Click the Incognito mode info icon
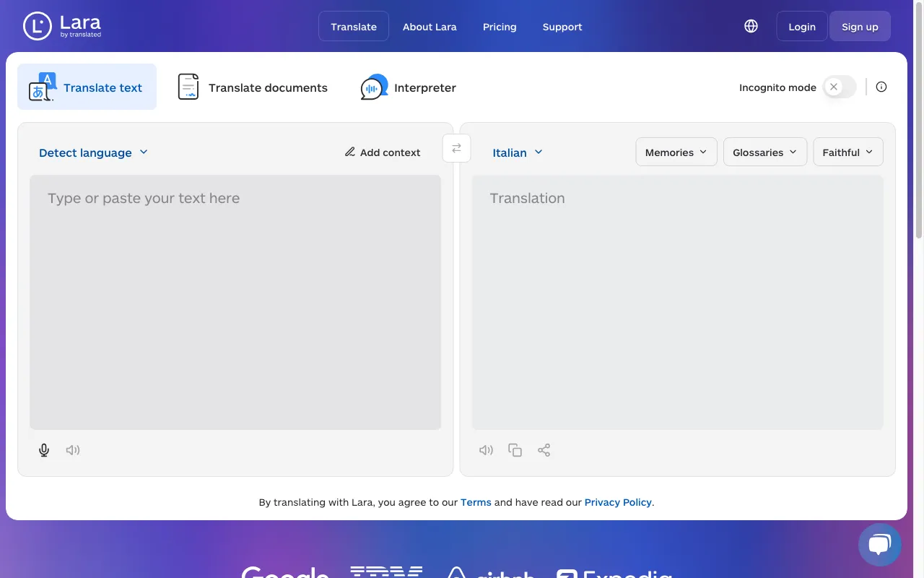The height and width of the screenshot is (578, 924). [881, 87]
